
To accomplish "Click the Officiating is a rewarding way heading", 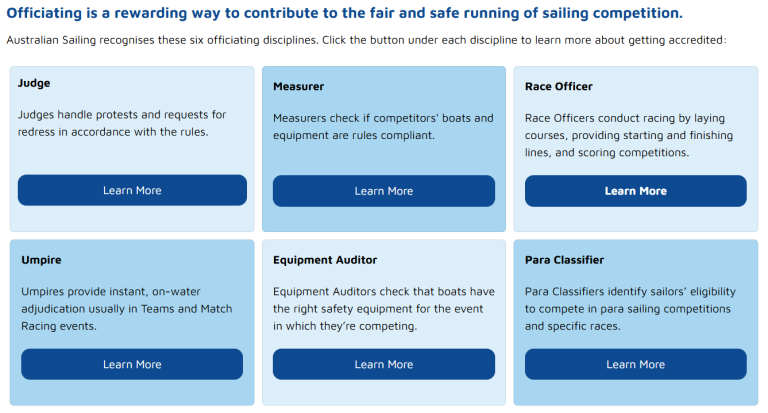I will click(x=344, y=14).
